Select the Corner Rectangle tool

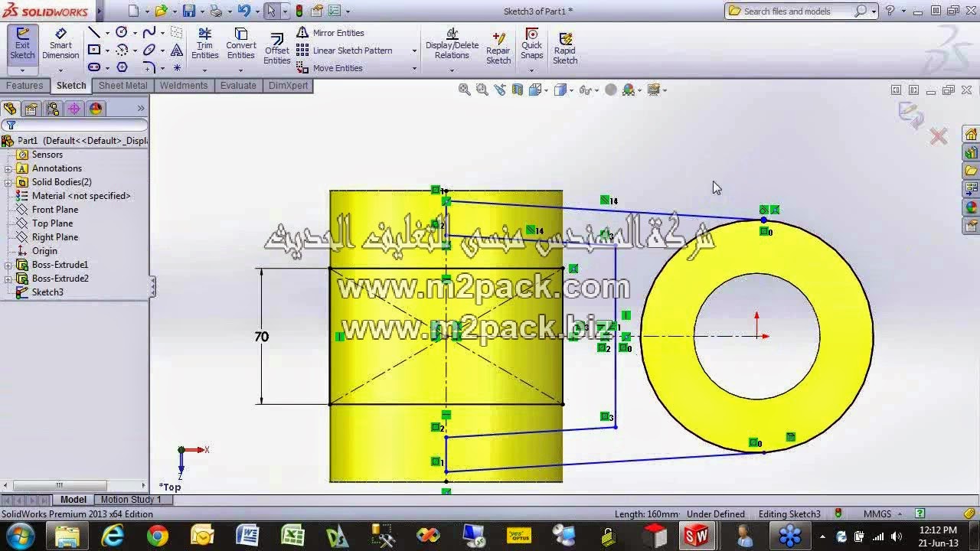click(x=94, y=50)
